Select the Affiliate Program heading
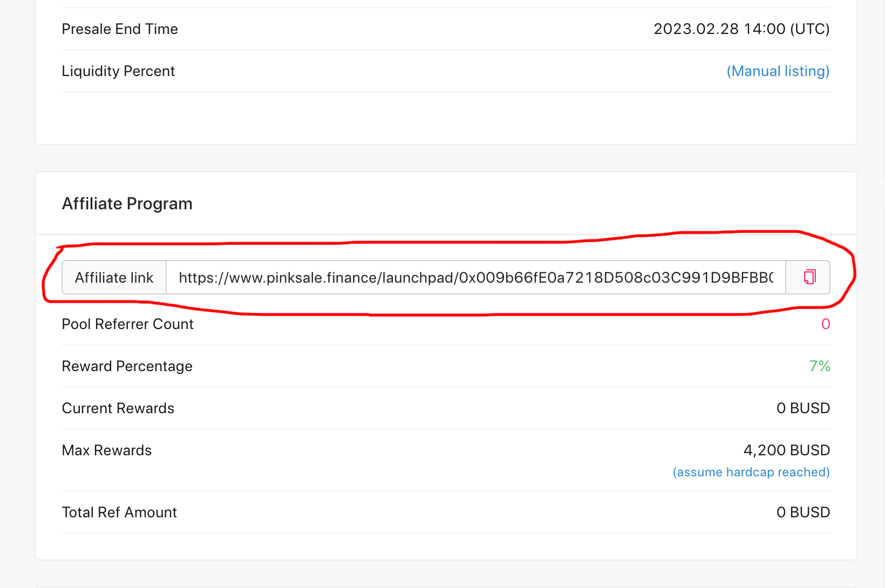 pyautogui.click(x=127, y=203)
